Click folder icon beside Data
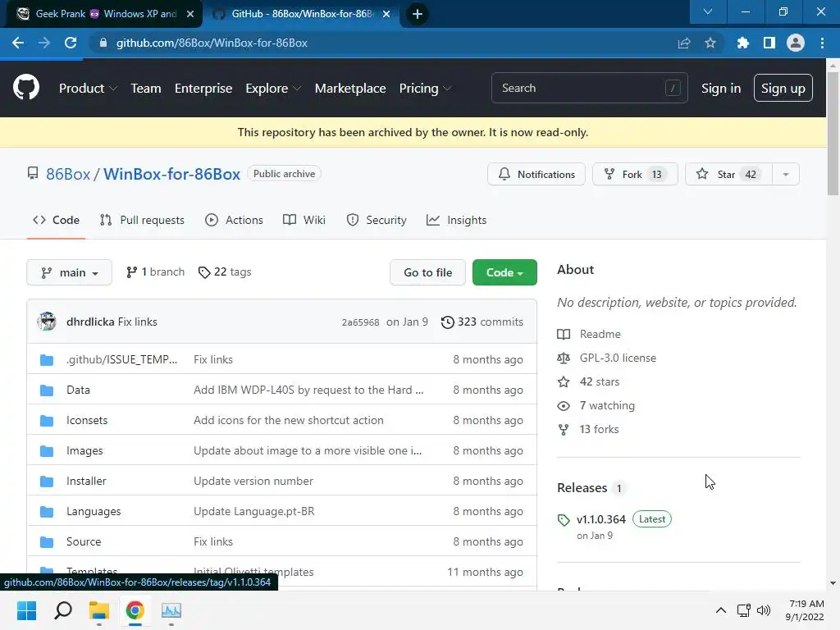 pos(47,390)
